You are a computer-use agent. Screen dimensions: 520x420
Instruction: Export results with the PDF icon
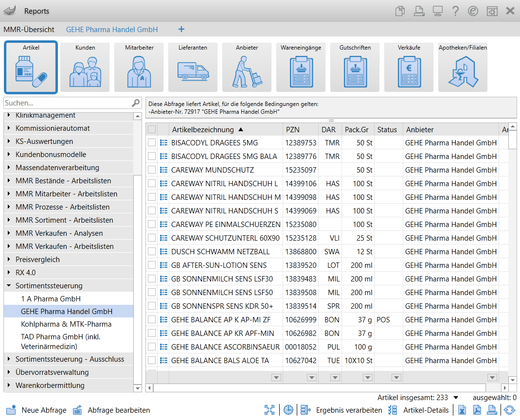[x=477, y=410]
